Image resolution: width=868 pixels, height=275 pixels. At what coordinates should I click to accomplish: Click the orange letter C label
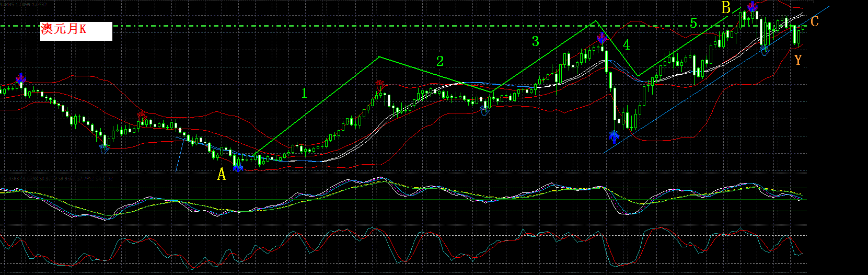pyautogui.click(x=814, y=21)
